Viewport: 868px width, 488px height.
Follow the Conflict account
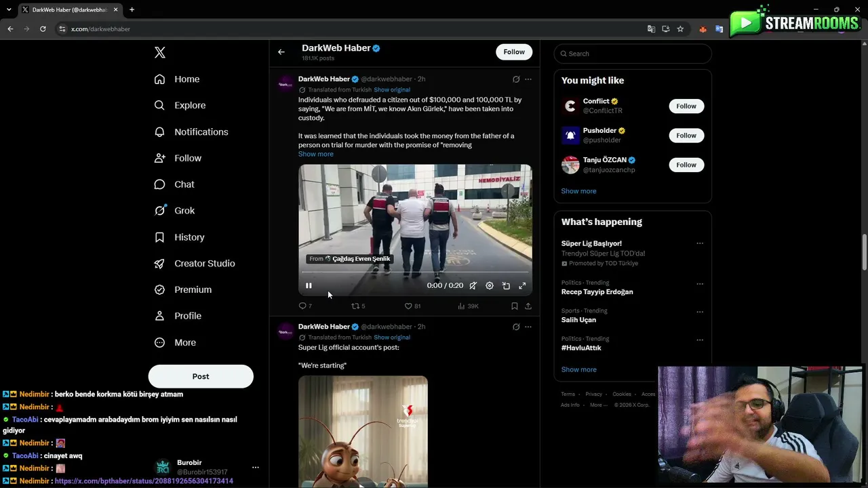tap(686, 106)
